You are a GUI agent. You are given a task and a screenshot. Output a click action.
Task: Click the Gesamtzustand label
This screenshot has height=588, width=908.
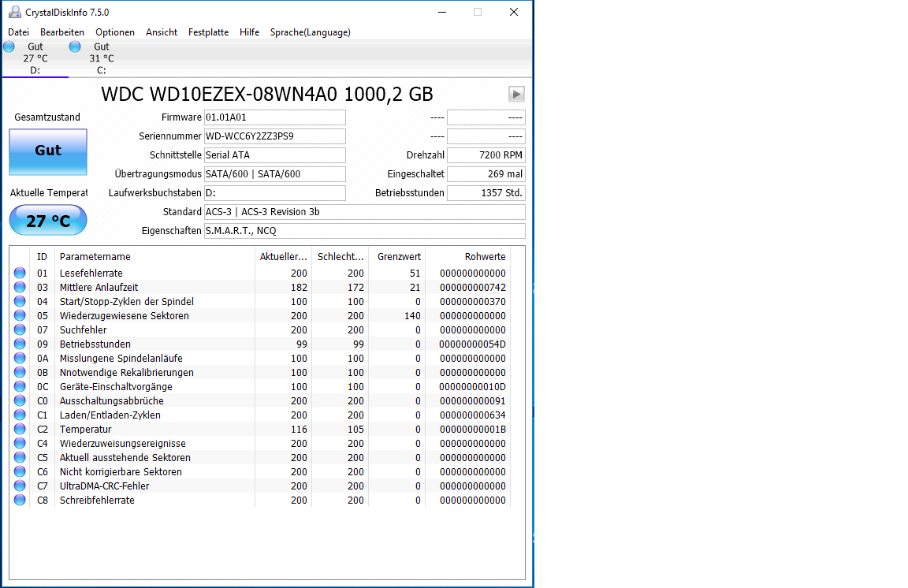click(47, 117)
